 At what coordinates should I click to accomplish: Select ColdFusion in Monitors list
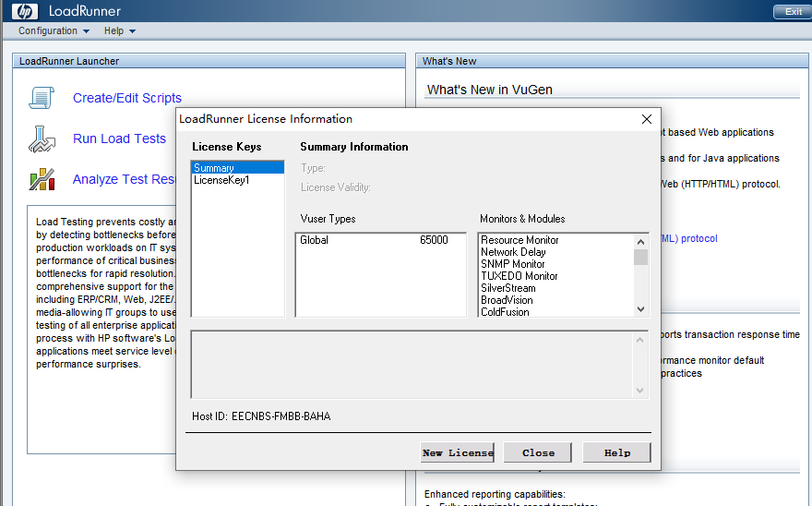(505, 311)
